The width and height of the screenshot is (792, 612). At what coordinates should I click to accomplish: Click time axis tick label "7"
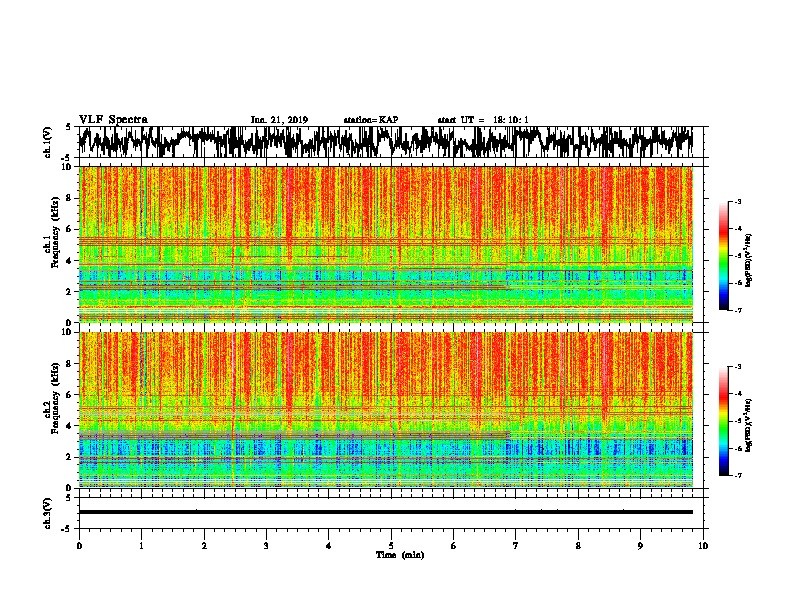(516, 546)
